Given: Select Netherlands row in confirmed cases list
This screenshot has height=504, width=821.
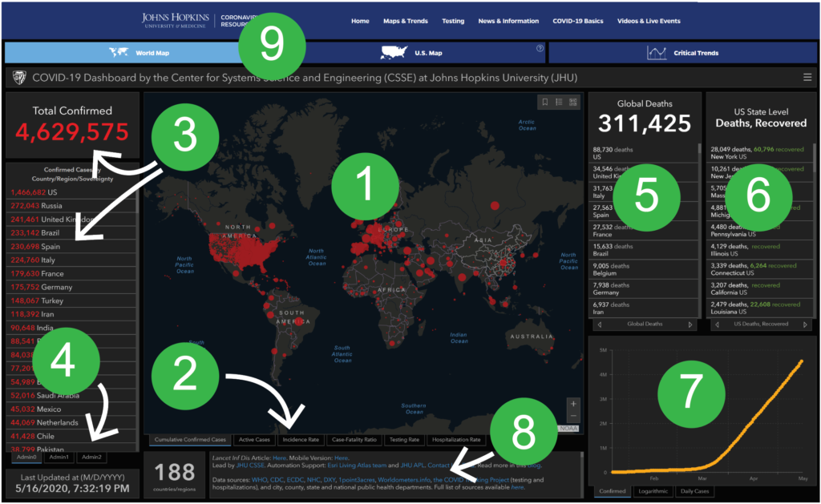Looking at the screenshot, I should click(71, 423).
